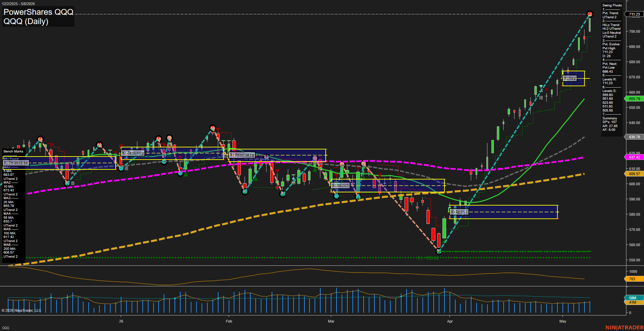Screen dimensions: 644x331
Task: Click the 12/2/2025 - 5/8/2026 date range
Action: tap(18, 4)
